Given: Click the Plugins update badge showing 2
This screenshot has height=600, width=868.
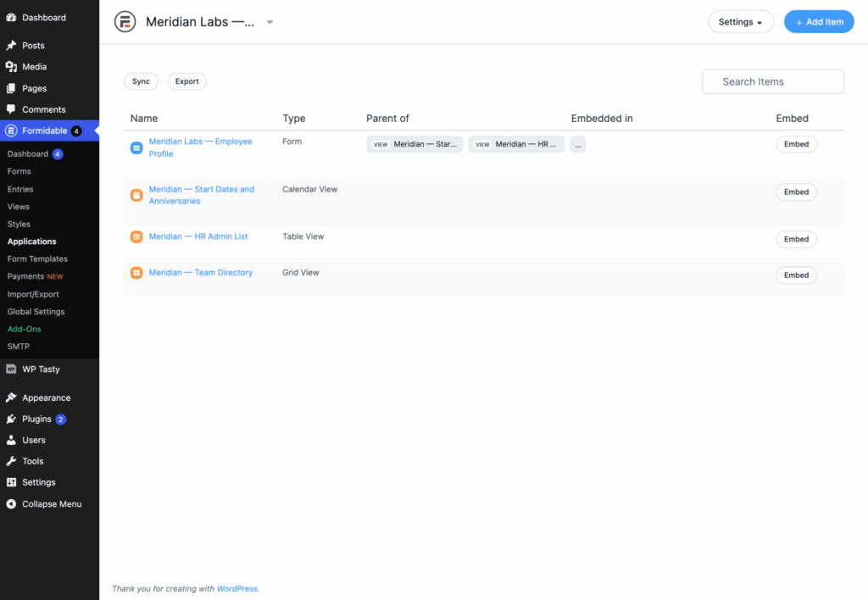Looking at the screenshot, I should (x=61, y=419).
